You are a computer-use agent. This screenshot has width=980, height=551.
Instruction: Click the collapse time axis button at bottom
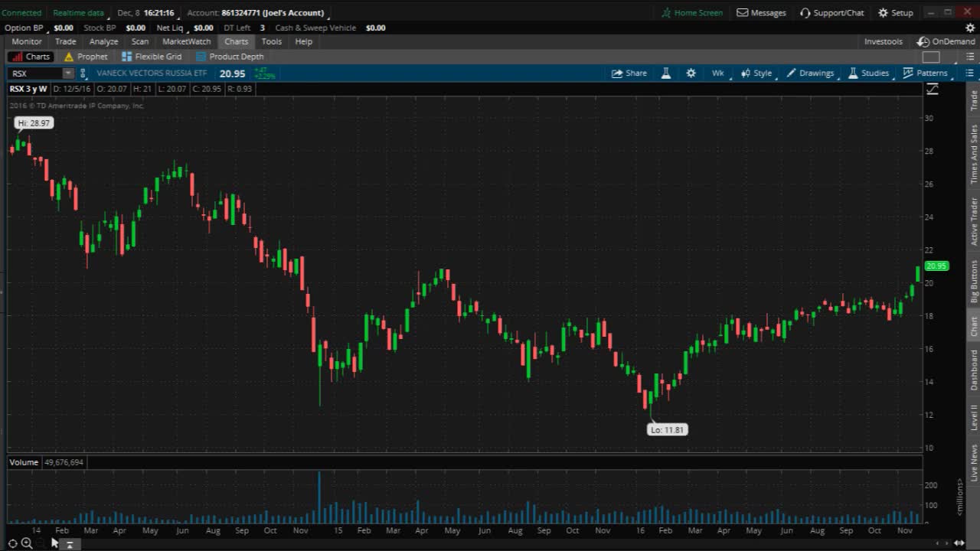(x=69, y=544)
